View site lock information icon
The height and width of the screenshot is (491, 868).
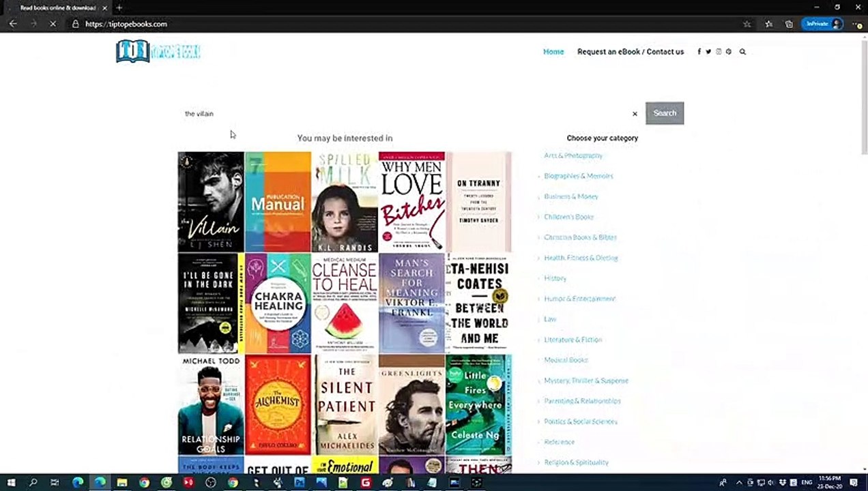tap(76, 24)
